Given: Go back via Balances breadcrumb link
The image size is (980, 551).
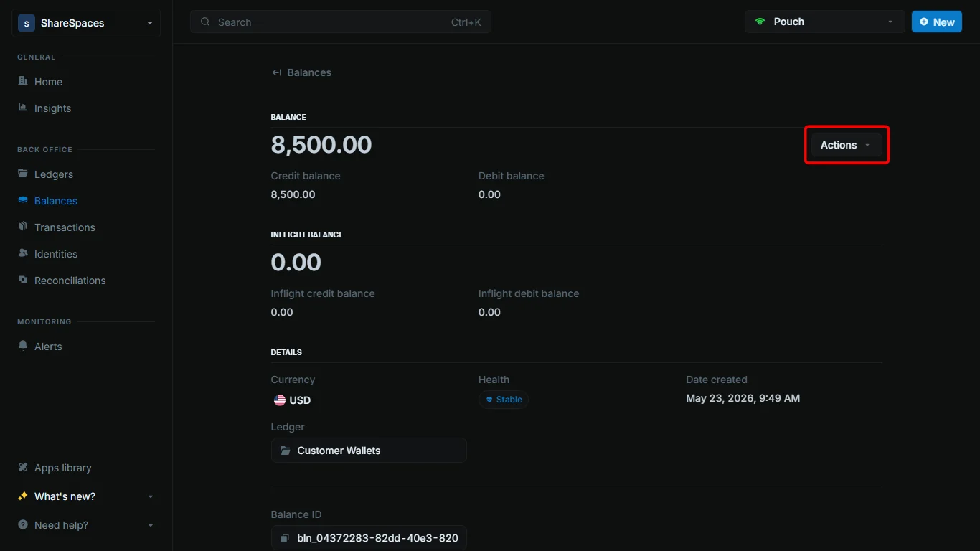Looking at the screenshot, I should point(309,72).
